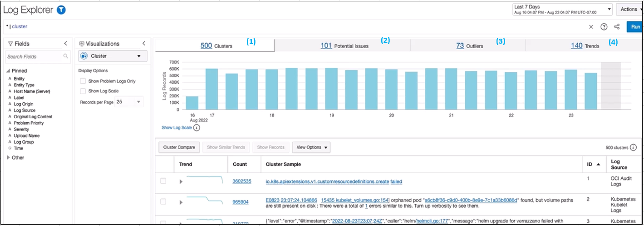
Task: Enable the Show Log Scale checkbox
Action: coord(83,91)
